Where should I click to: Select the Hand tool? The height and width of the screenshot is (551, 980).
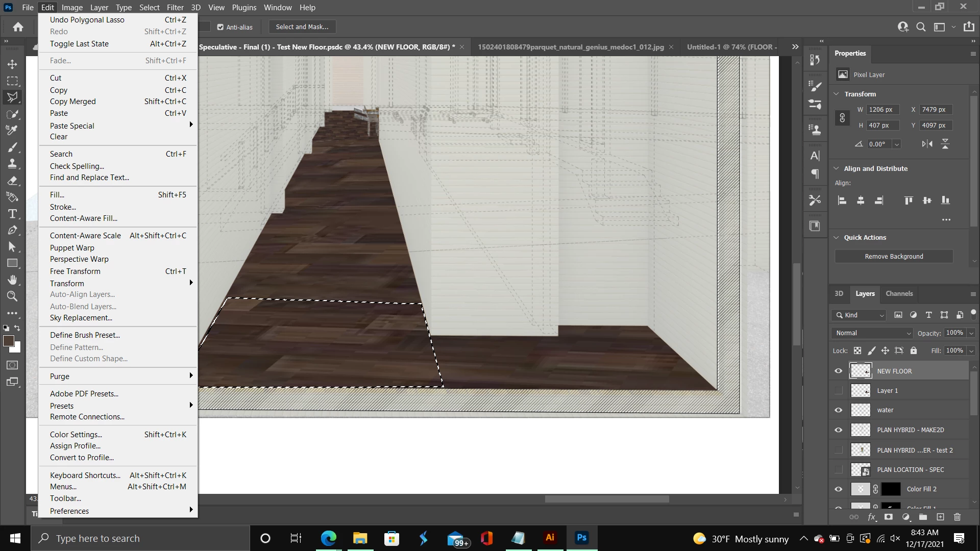point(12,280)
